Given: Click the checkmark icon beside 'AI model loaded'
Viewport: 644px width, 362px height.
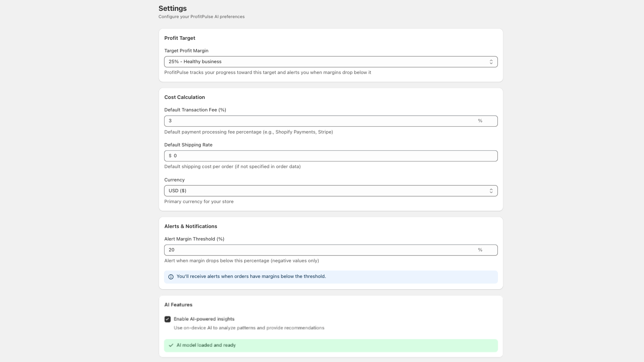Looking at the screenshot, I should point(171,345).
